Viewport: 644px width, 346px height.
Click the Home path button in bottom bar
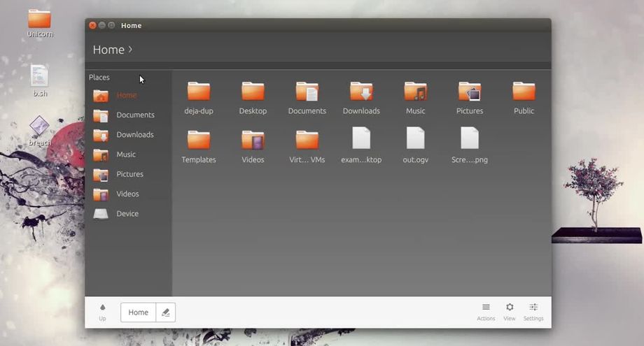coord(138,312)
